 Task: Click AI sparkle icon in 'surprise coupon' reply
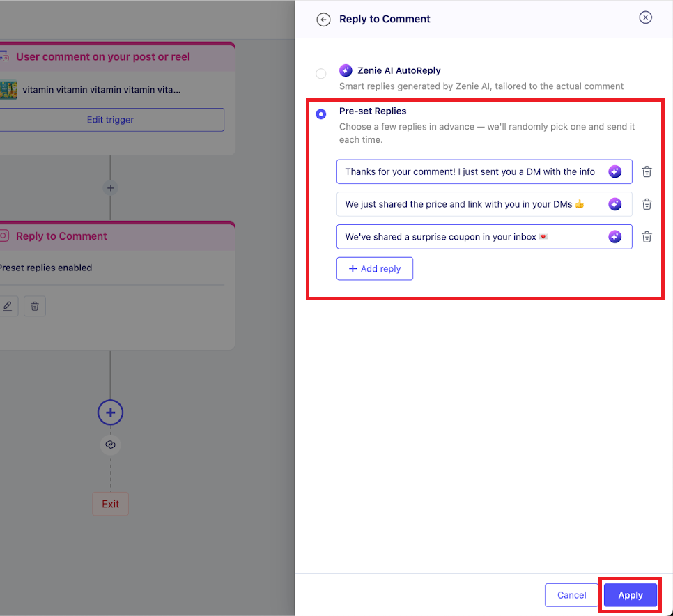click(614, 237)
